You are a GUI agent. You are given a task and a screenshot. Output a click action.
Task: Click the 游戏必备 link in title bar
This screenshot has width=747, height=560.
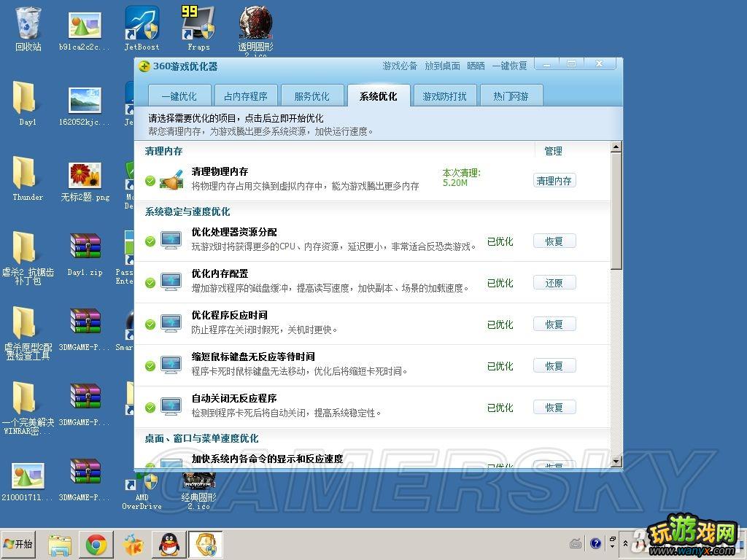tap(400, 66)
